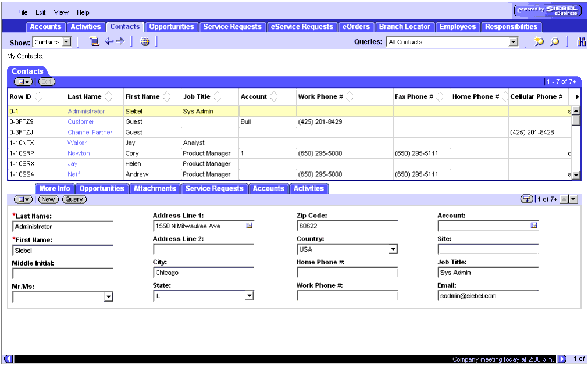Sort the First Name column
The width and height of the screenshot is (588, 365).
tap(167, 96)
